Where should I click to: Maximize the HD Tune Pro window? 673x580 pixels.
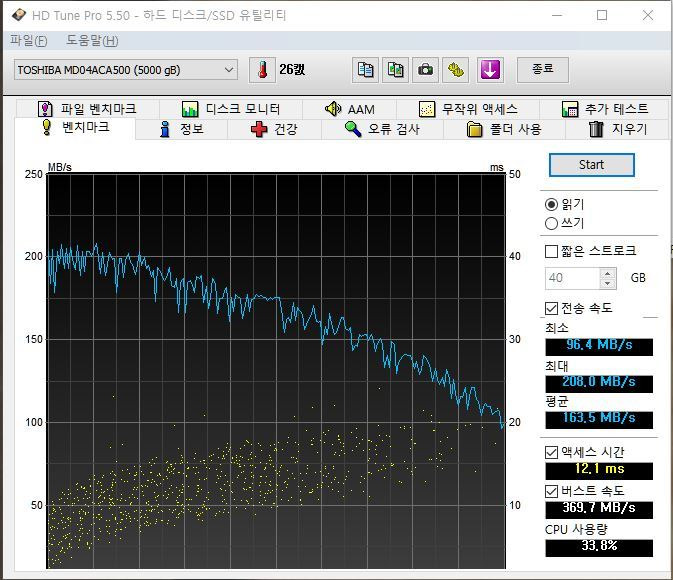(x=602, y=15)
